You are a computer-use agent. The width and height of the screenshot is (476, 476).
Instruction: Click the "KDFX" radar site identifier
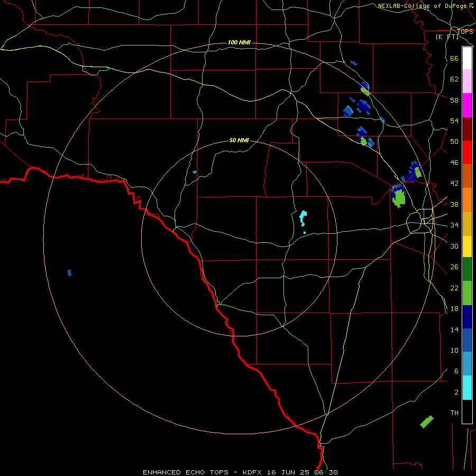click(253, 472)
